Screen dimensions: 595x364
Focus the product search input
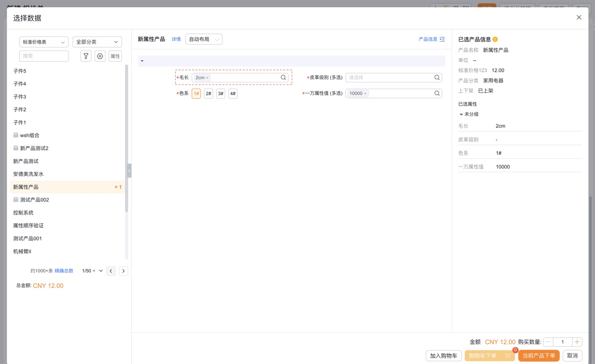44,56
